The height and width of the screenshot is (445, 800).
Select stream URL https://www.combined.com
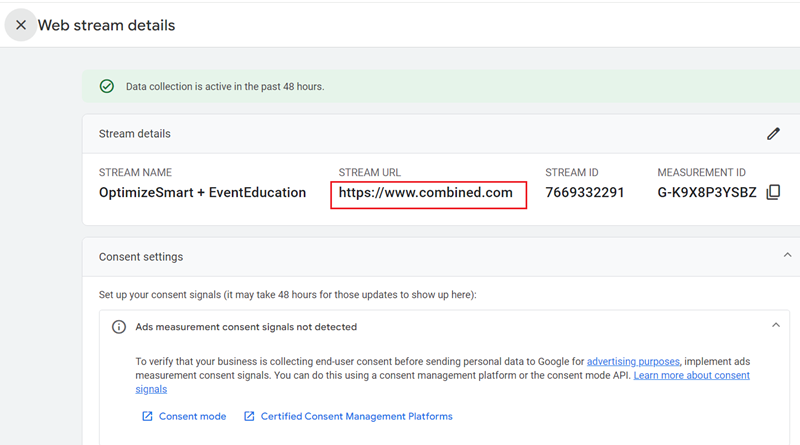pos(426,192)
